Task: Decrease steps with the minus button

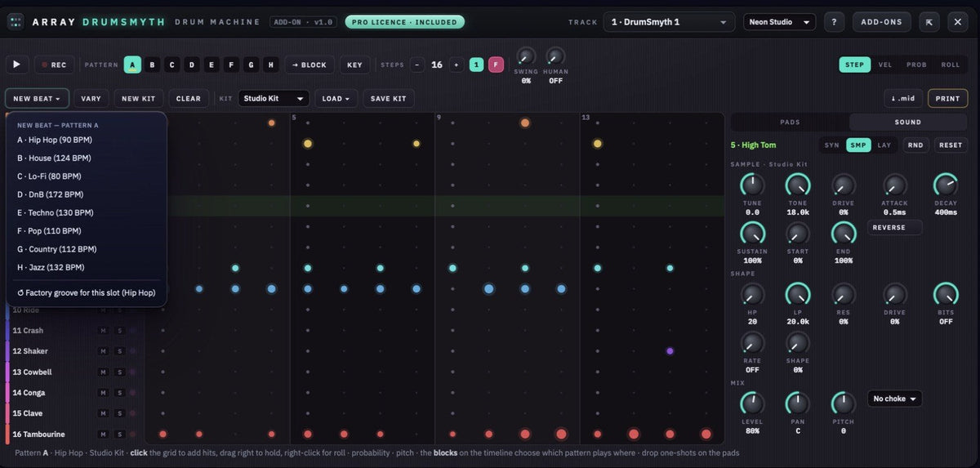Action: point(417,65)
